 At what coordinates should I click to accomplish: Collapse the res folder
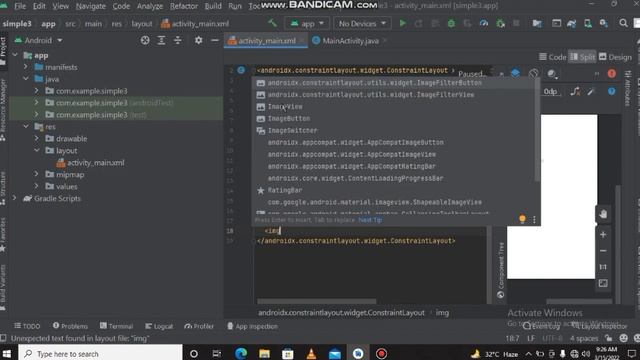click(x=26, y=127)
